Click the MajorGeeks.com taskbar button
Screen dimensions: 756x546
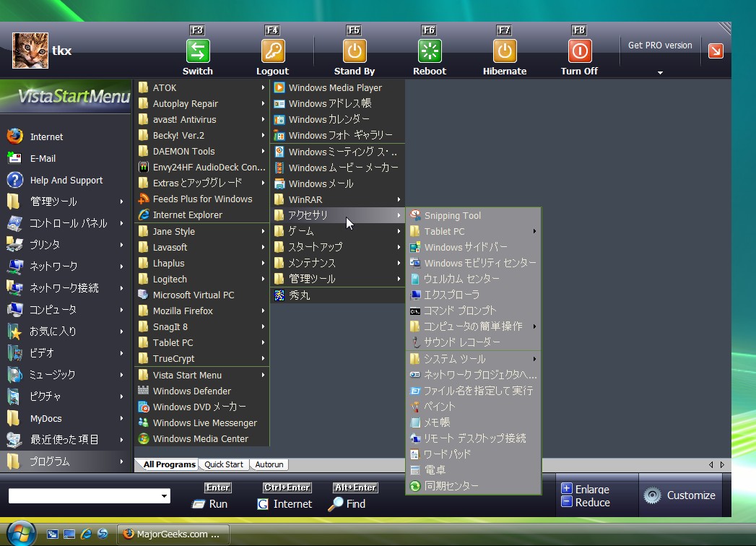pyautogui.click(x=173, y=534)
